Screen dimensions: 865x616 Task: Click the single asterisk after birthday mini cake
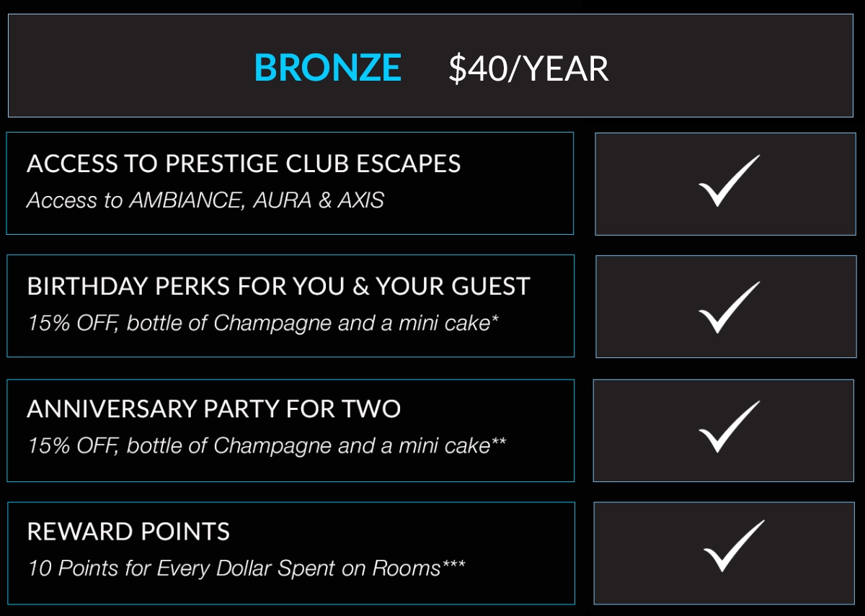click(495, 318)
